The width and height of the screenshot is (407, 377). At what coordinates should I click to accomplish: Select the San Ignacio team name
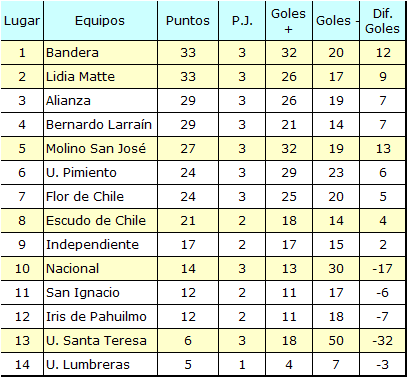pos(83,293)
